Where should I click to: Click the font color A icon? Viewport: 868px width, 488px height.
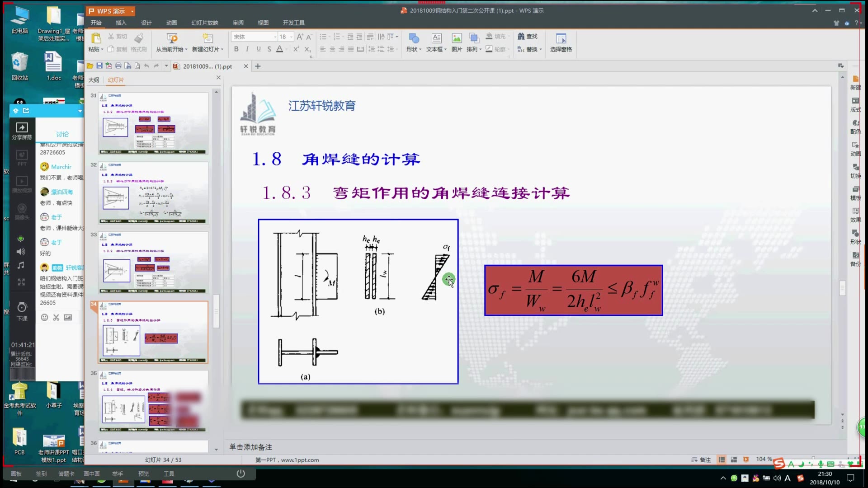[x=280, y=49]
